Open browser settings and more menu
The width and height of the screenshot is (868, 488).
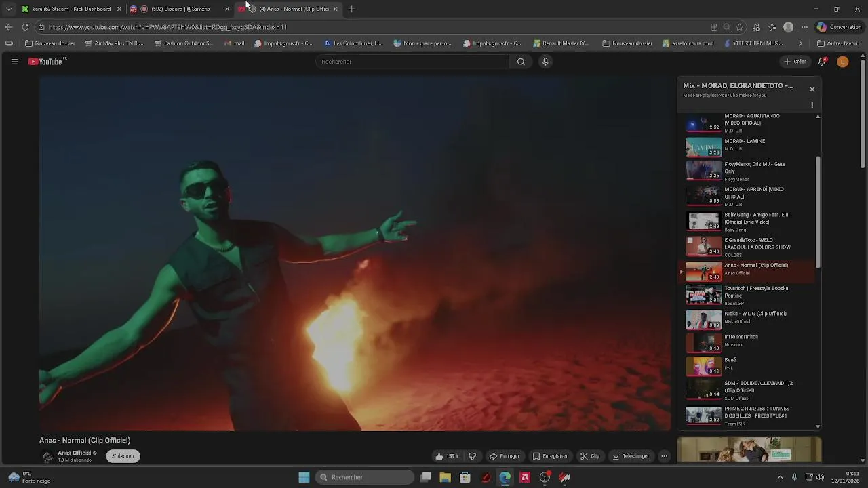coord(804,27)
